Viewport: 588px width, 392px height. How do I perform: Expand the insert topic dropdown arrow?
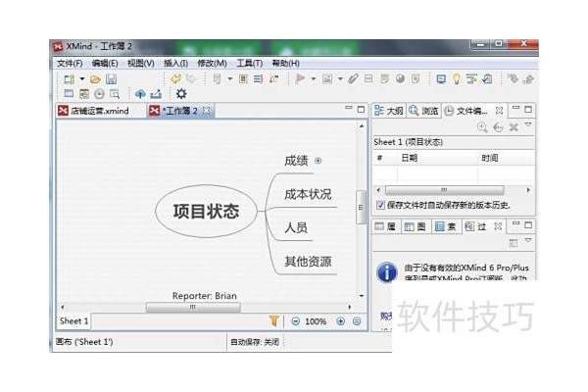coord(230,78)
